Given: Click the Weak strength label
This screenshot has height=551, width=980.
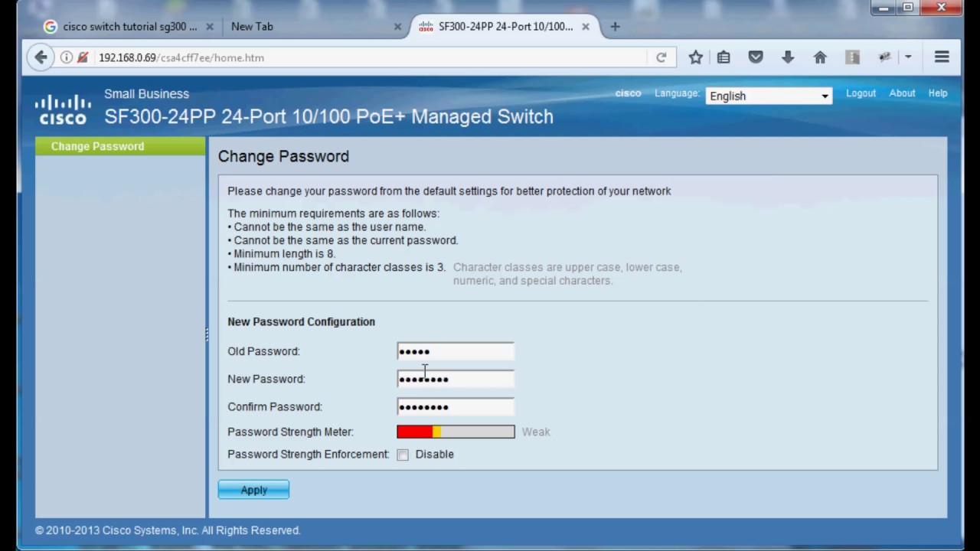Looking at the screenshot, I should click(x=536, y=432).
